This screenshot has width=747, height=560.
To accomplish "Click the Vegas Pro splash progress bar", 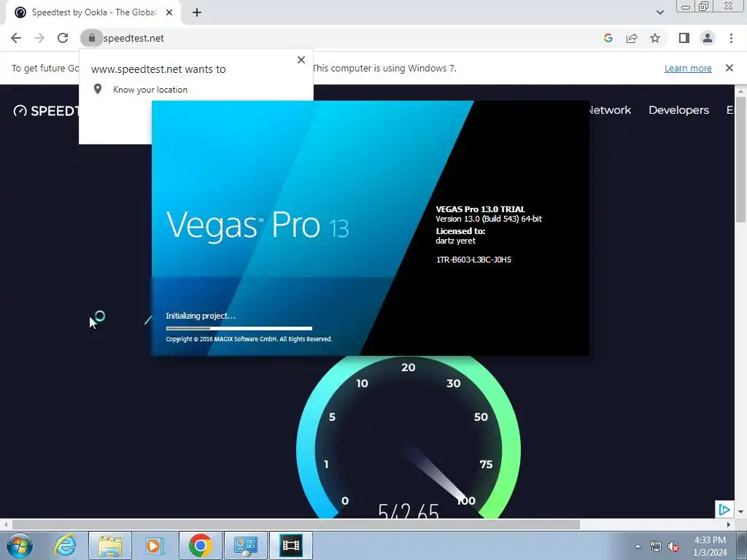I will tap(239, 328).
